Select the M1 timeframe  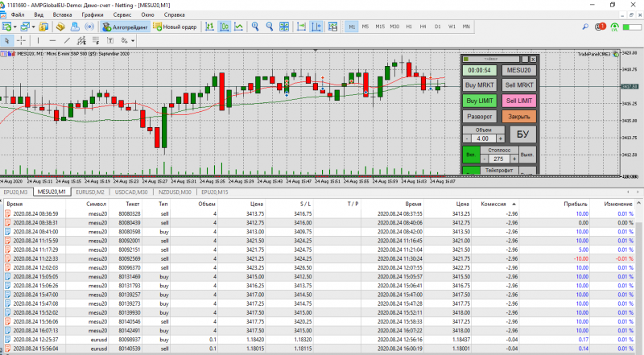[x=352, y=27]
